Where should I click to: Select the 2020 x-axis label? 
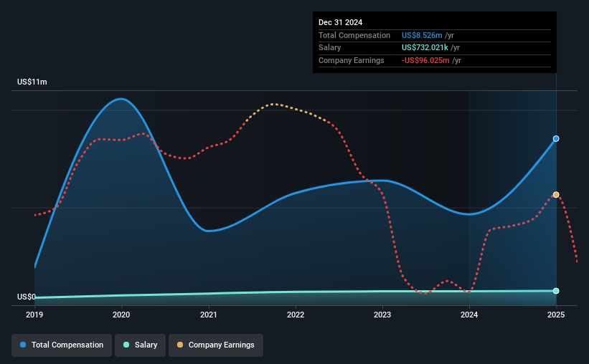coord(121,315)
